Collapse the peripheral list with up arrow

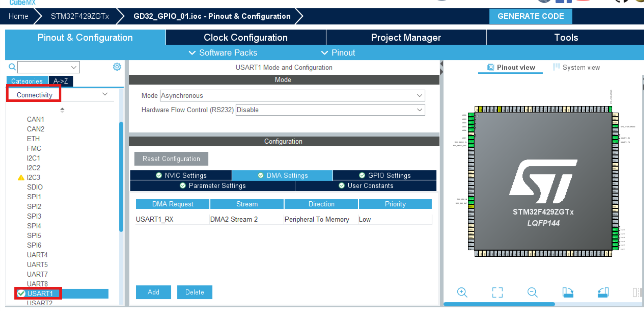(x=62, y=109)
